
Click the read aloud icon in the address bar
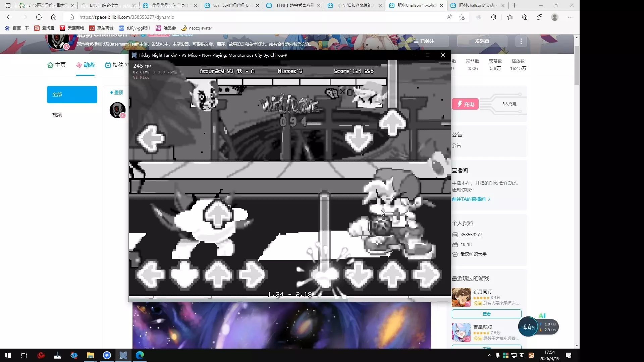coord(449,17)
